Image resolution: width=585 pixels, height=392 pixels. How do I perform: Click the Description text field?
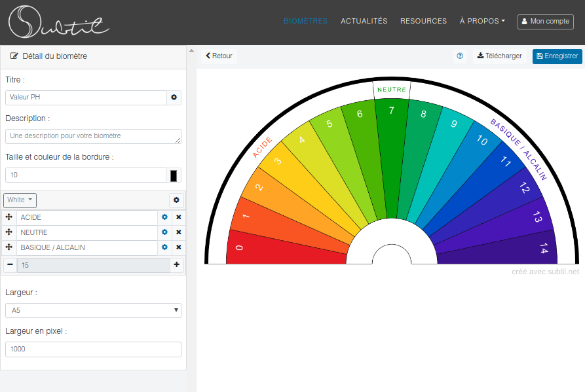coord(93,136)
